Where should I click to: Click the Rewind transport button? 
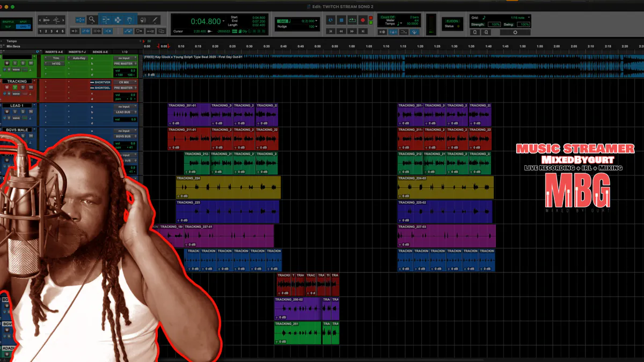(341, 31)
